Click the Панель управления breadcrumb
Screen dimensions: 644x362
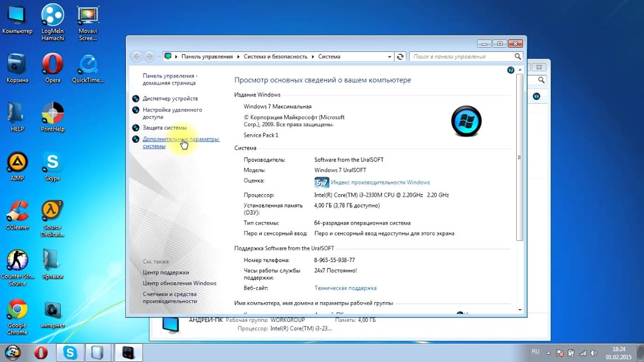pyautogui.click(x=207, y=57)
